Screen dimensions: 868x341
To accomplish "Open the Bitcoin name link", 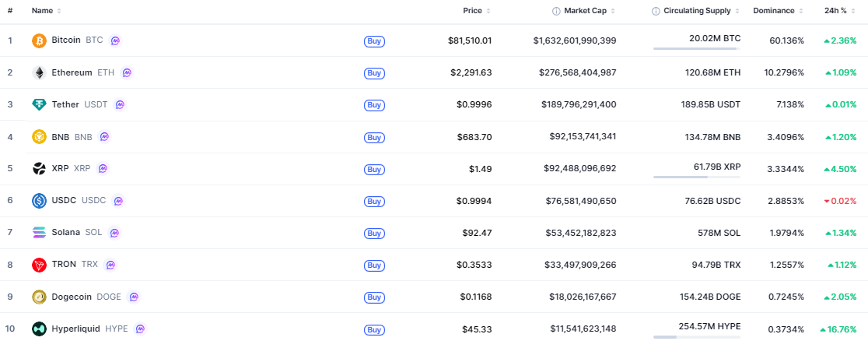I will tap(66, 40).
